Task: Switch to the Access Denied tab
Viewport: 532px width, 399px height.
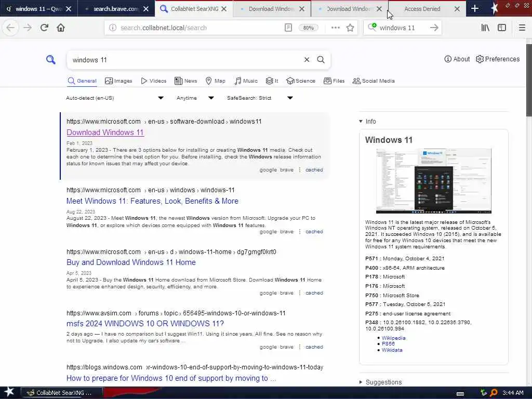Action: click(x=422, y=9)
